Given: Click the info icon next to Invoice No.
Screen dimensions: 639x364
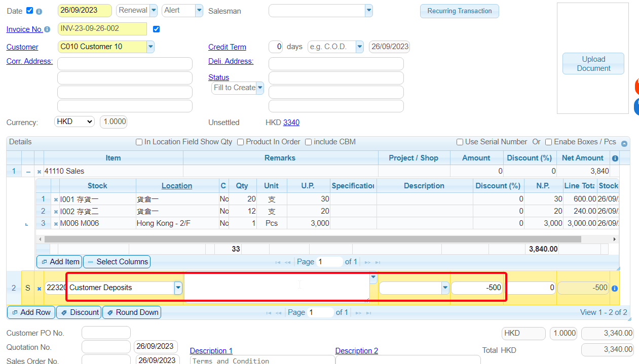Looking at the screenshot, I should click(x=47, y=29).
